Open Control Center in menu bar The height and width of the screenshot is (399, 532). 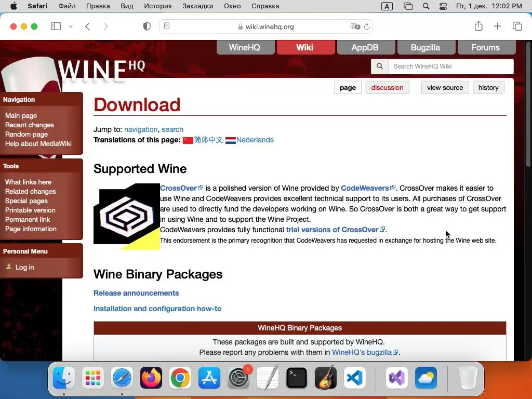click(x=443, y=6)
